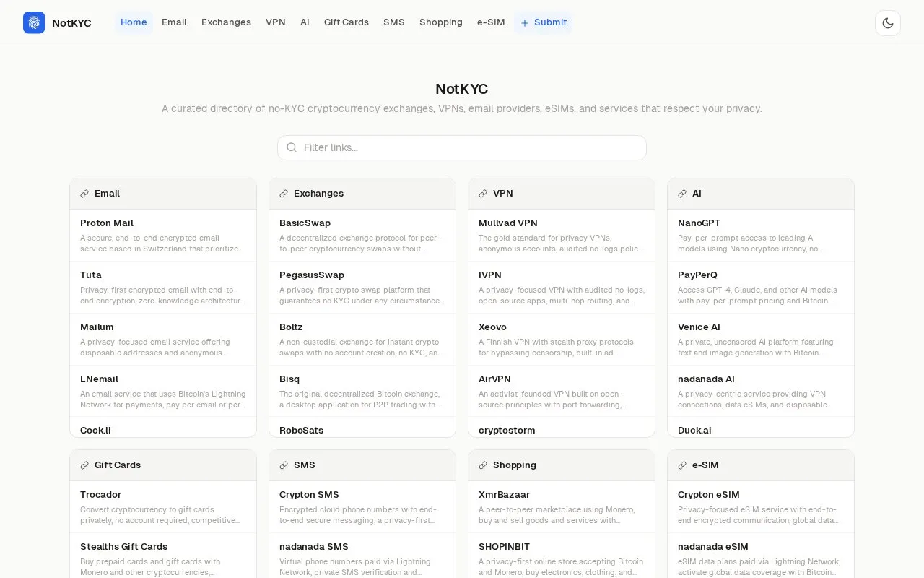Open the AirVPN listing
The height and width of the screenshot is (578, 924).
click(562, 392)
